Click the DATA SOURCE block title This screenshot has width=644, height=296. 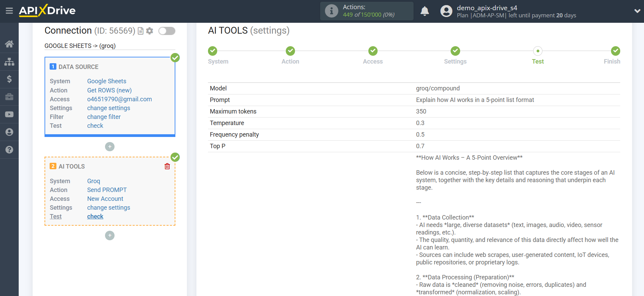tap(79, 67)
